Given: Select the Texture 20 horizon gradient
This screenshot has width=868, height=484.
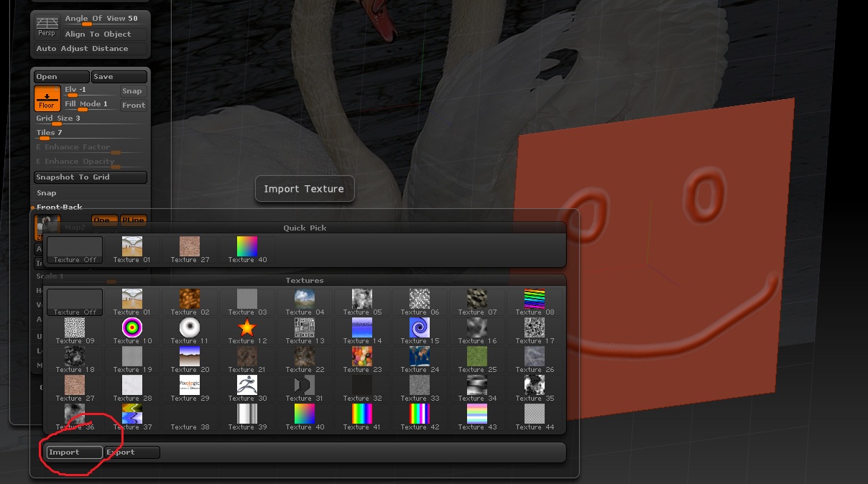Looking at the screenshot, I should click(190, 360).
